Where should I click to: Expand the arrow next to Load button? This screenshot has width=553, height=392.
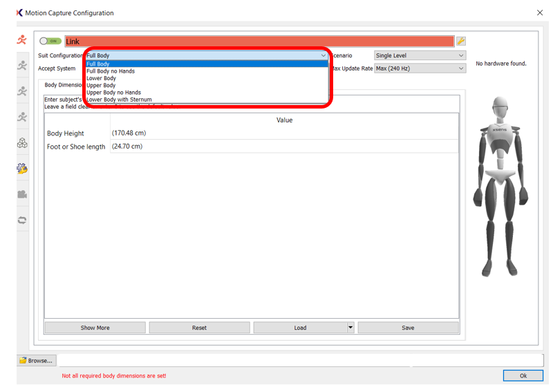click(x=350, y=328)
